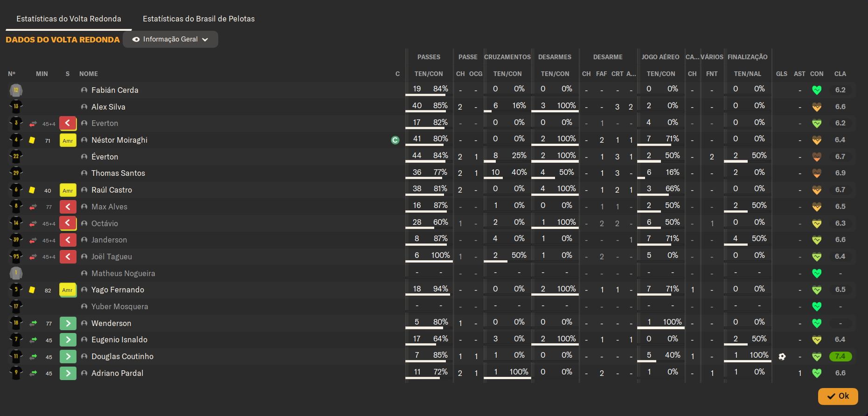This screenshot has width=868, height=416.
Task: Sort by the AST column header
Action: coord(799,74)
